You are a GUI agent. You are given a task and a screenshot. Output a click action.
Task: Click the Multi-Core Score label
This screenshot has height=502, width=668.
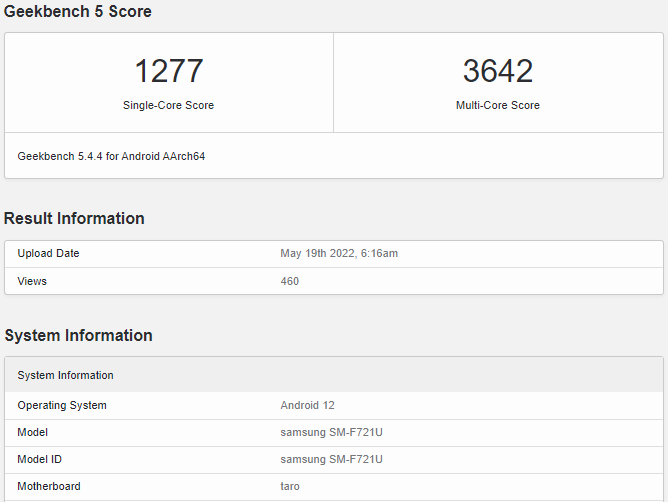497,105
